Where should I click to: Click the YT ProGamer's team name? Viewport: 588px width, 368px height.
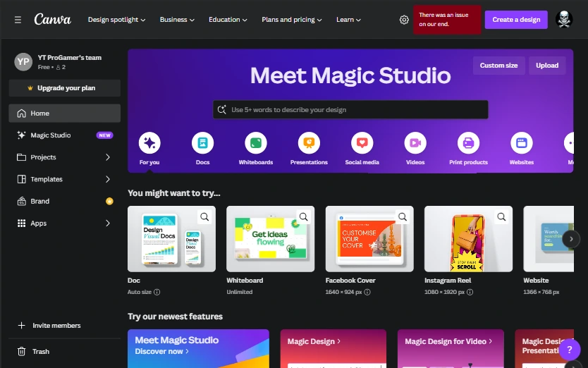point(69,57)
